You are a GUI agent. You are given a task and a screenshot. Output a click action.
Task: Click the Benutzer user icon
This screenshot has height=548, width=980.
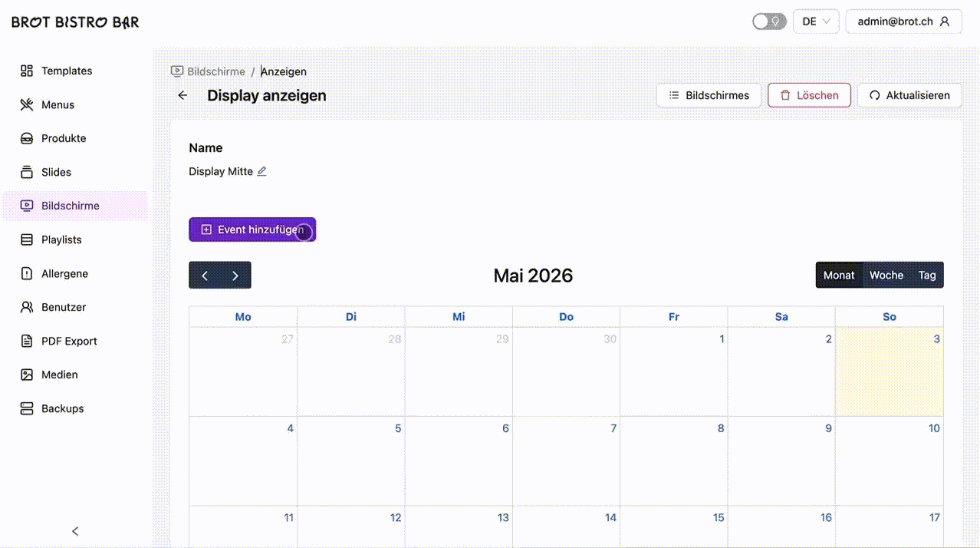[27, 307]
